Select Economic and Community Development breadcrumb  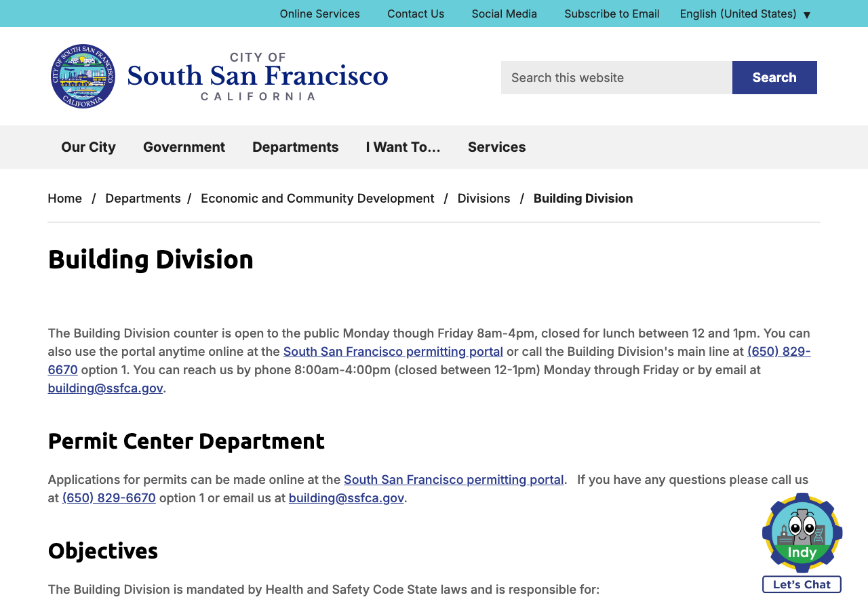(x=317, y=199)
